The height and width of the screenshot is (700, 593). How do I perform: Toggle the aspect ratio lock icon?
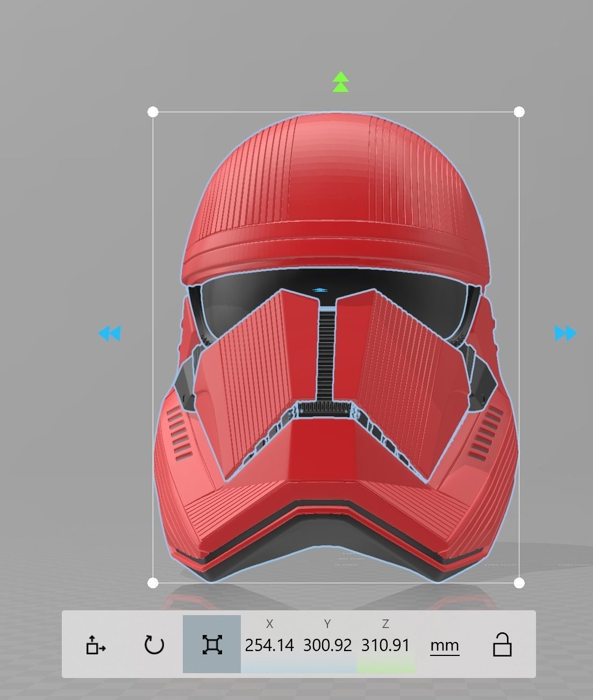(502, 645)
